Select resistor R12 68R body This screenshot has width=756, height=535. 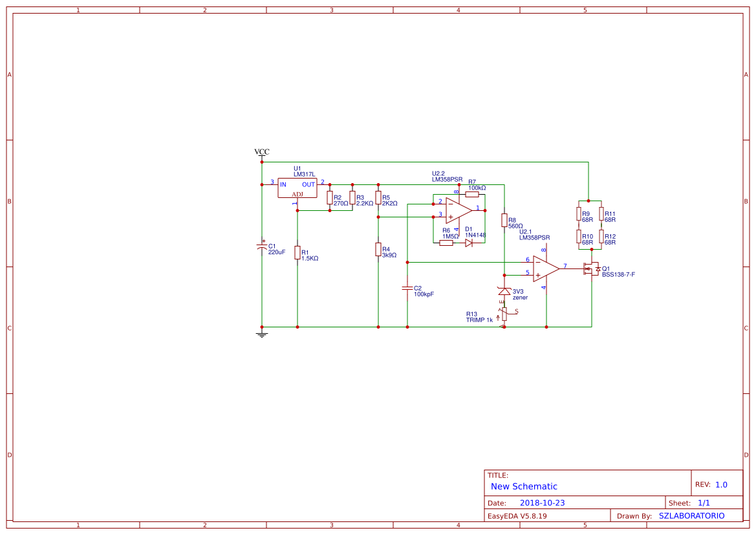click(601, 237)
